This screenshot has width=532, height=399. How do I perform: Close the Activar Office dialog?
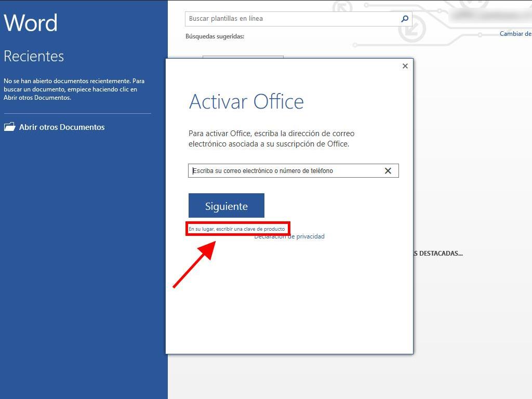point(405,66)
